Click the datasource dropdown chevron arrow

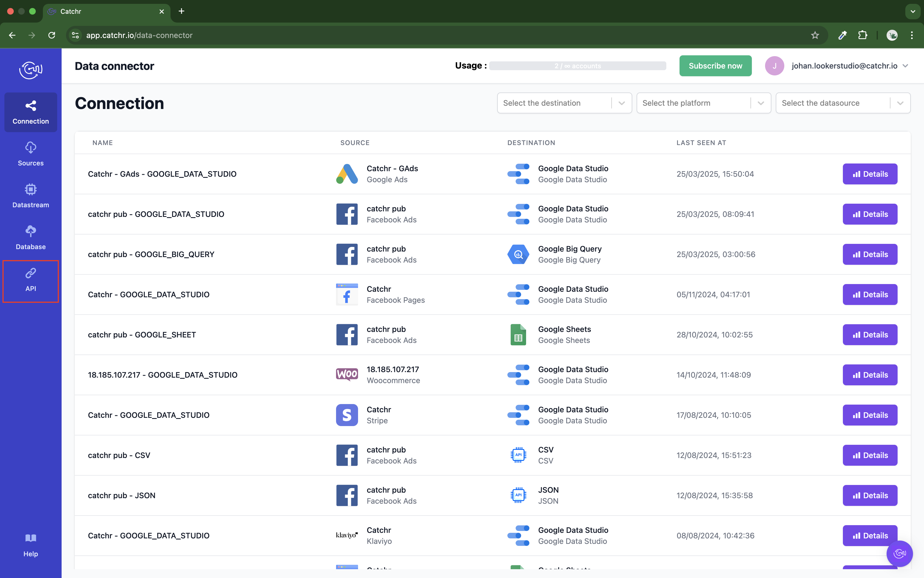[900, 103]
